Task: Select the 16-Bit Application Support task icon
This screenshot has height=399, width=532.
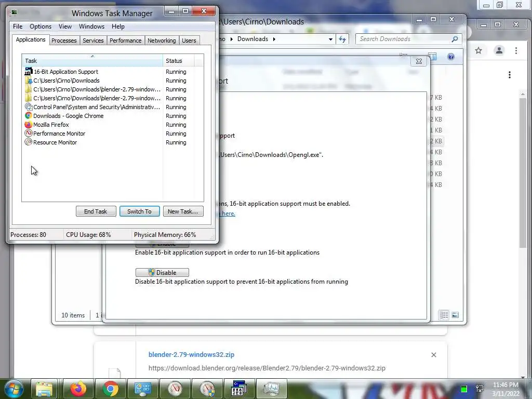Action: point(29,72)
